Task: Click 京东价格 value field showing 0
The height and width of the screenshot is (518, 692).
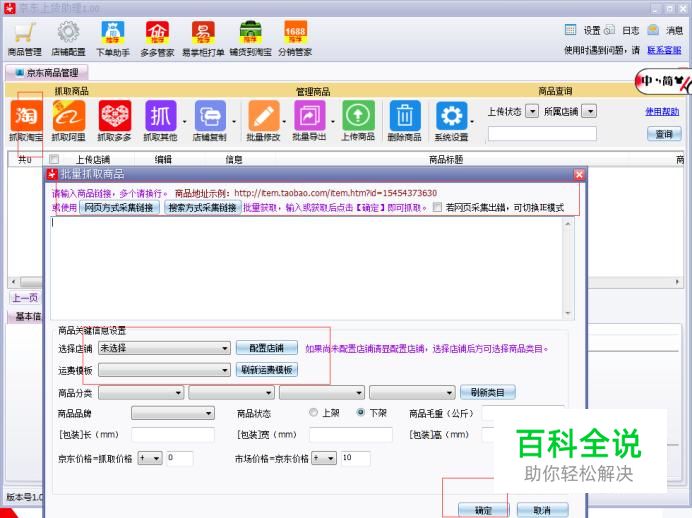Action: point(180,458)
